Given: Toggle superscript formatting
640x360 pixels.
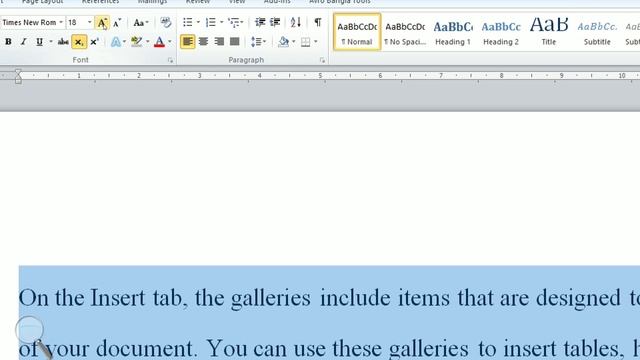Looking at the screenshot, I should (x=94, y=42).
